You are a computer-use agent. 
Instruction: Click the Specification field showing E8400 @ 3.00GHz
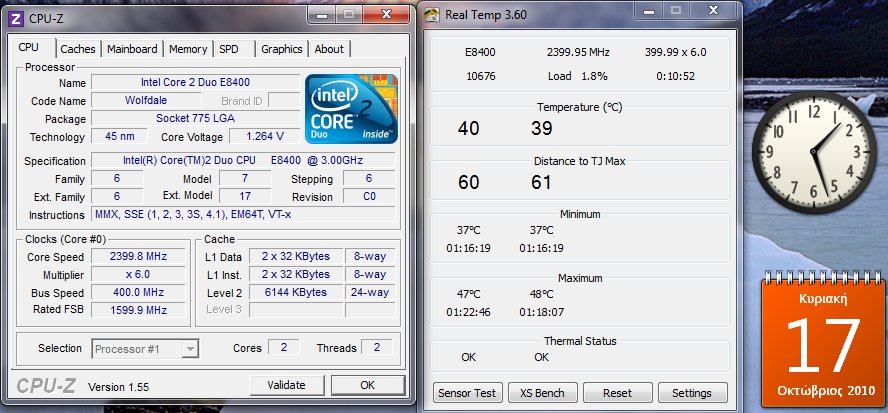coord(243,160)
